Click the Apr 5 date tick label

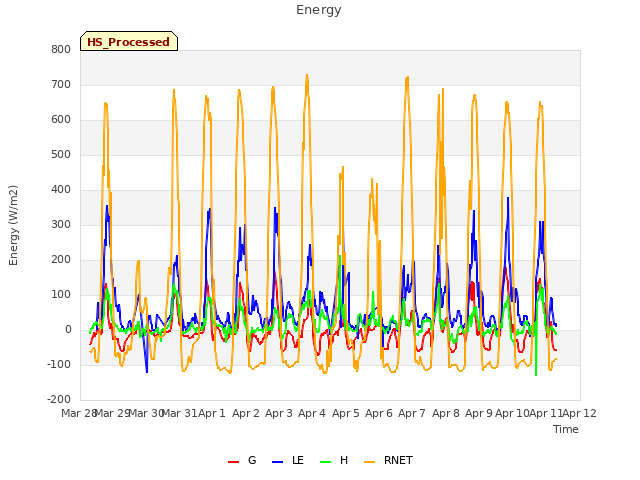346,413
